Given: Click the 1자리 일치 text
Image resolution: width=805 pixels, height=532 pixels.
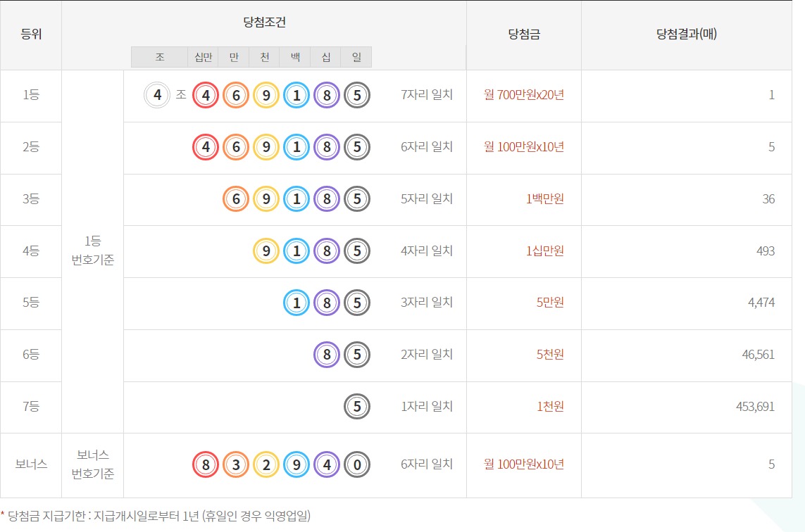Looking at the screenshot, I should click(x=427, y=407).
